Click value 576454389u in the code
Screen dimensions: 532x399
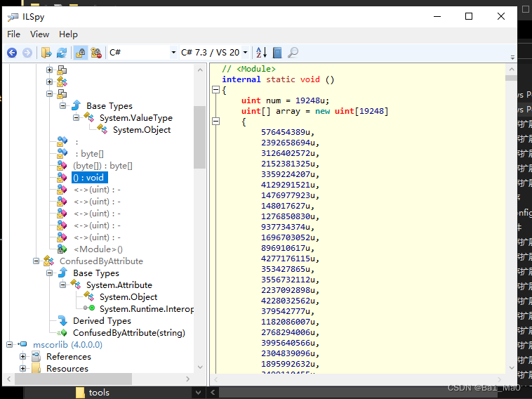click(288, 132)
